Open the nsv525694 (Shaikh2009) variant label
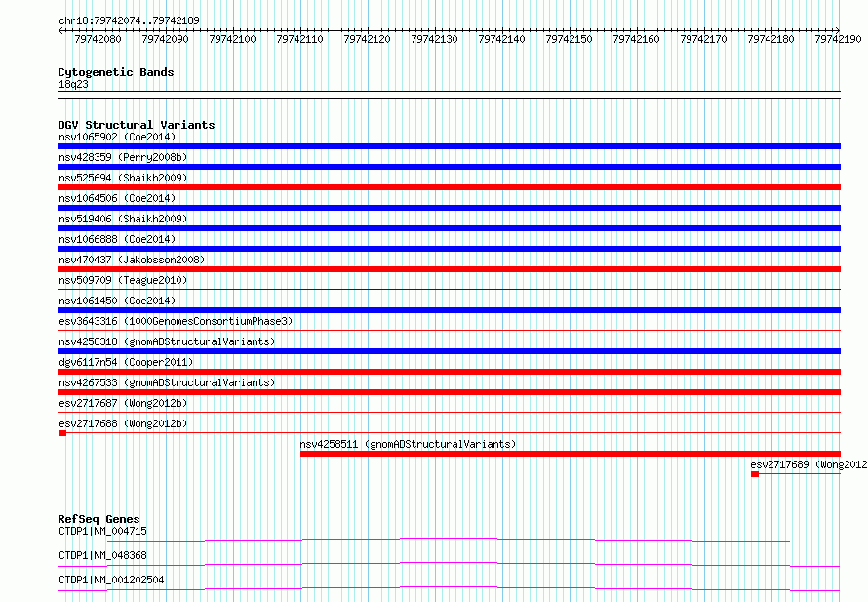 point(123,178)
